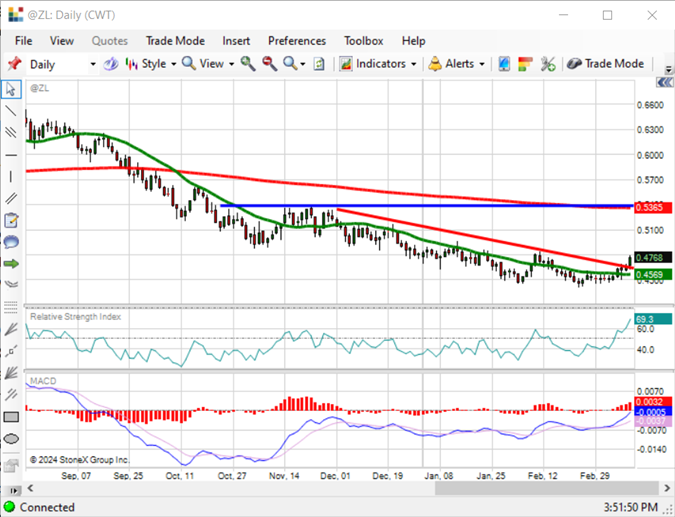Open the Preferences menu

(297, 41)
